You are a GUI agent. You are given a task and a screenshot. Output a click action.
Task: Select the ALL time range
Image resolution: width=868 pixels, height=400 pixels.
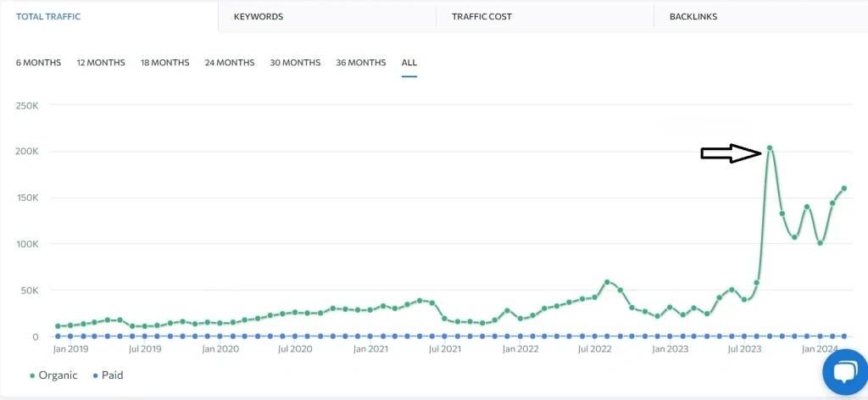point(409,63)
